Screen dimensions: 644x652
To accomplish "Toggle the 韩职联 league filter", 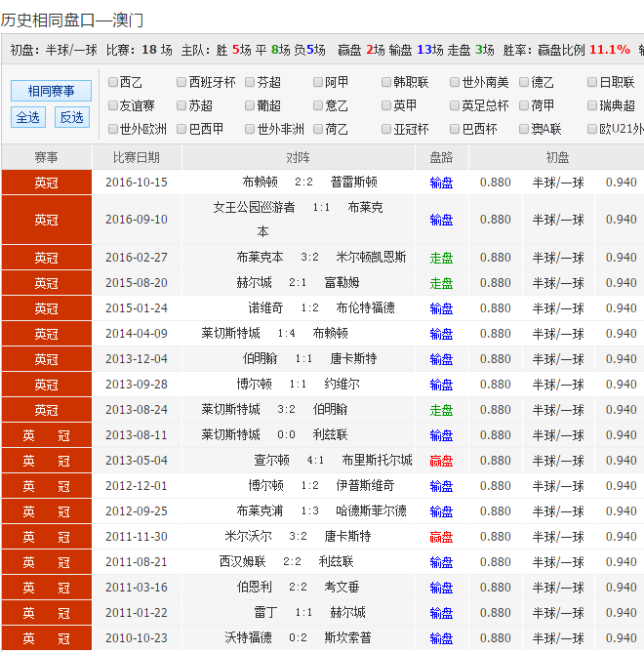I will (x=387, y=83).
